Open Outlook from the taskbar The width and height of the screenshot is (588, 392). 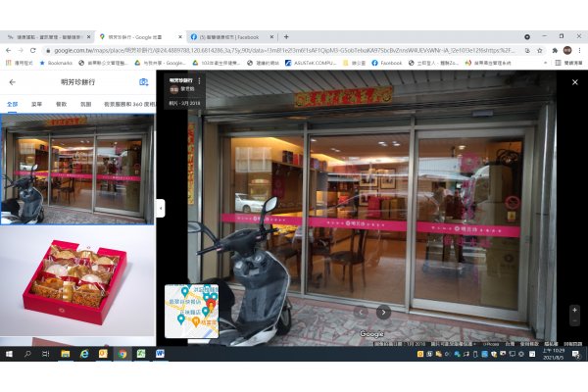103,354
